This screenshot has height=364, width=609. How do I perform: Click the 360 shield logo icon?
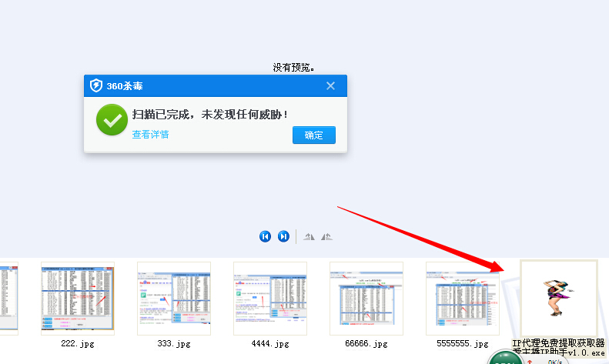(x=96, y=85)
